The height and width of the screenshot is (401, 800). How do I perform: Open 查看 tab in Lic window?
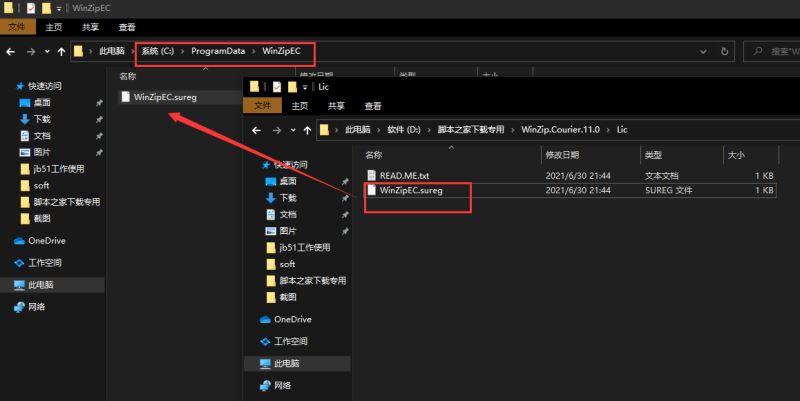[x=373, y=106]
